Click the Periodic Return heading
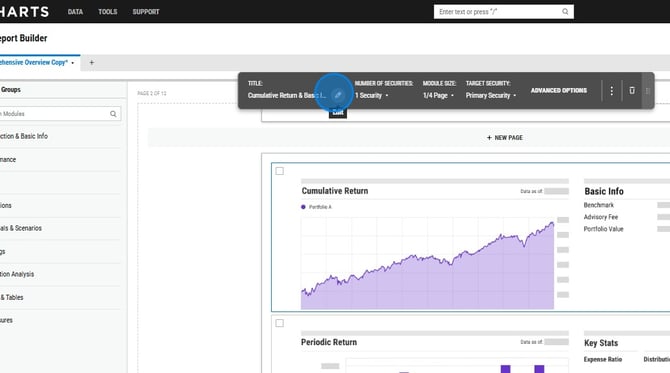 (329, 342)
